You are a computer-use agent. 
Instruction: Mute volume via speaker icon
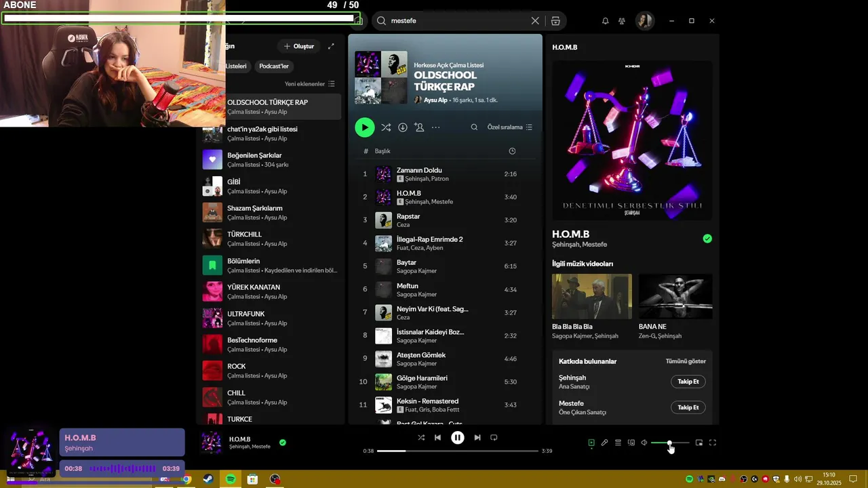644,443
